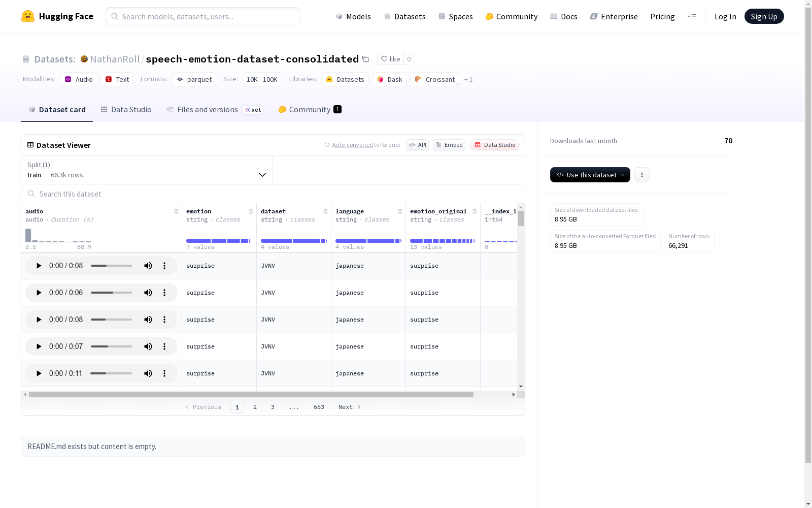This screenshot has height=508, width=812.
Task: Open the Community tab with 1 discussion
Action: tap(310, 110)
